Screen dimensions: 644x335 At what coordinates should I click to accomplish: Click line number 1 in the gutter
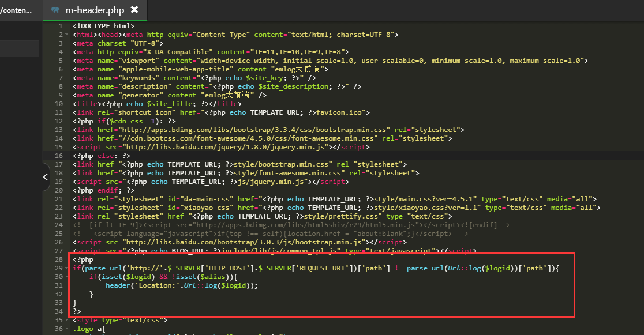click(x=61, y=27)
